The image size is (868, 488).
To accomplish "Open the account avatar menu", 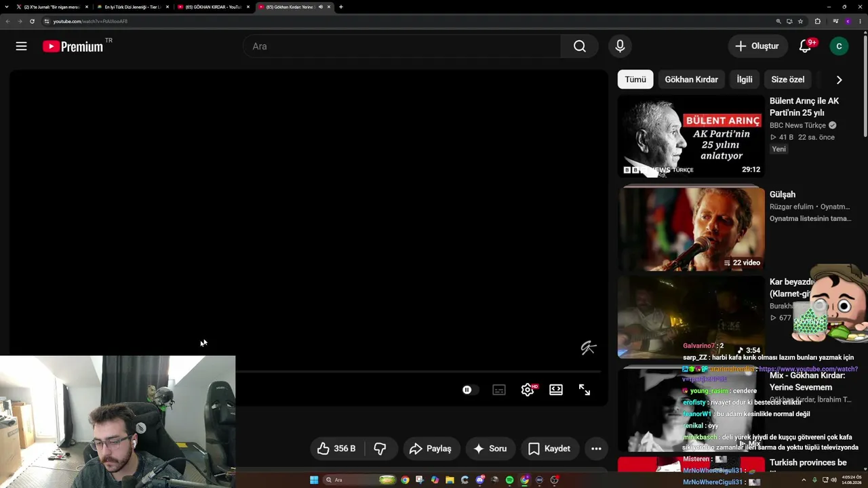I will pos(839,46).
